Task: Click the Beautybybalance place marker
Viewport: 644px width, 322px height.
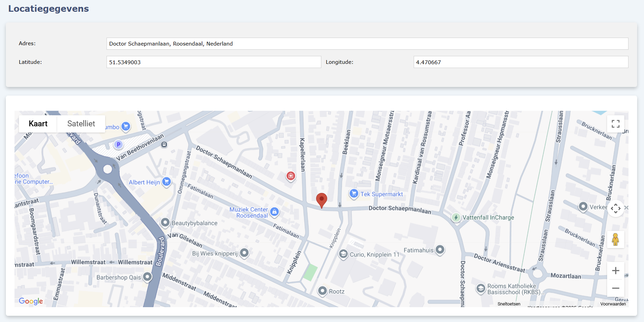Action: pyautogui.click(x=165, y=223)
